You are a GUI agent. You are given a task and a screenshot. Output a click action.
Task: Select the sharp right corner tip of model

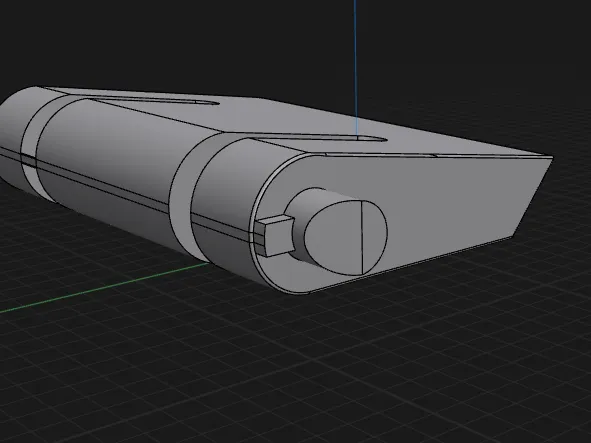pyautogui.click(x=549, y=158)
